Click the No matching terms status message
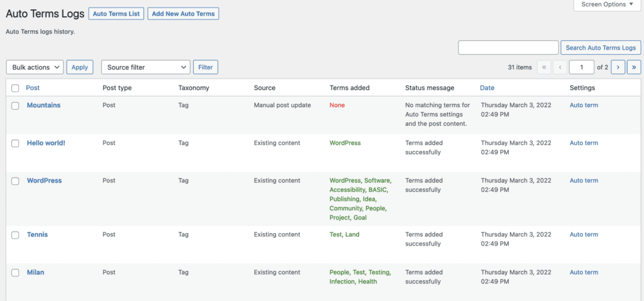 pos(438,115)
